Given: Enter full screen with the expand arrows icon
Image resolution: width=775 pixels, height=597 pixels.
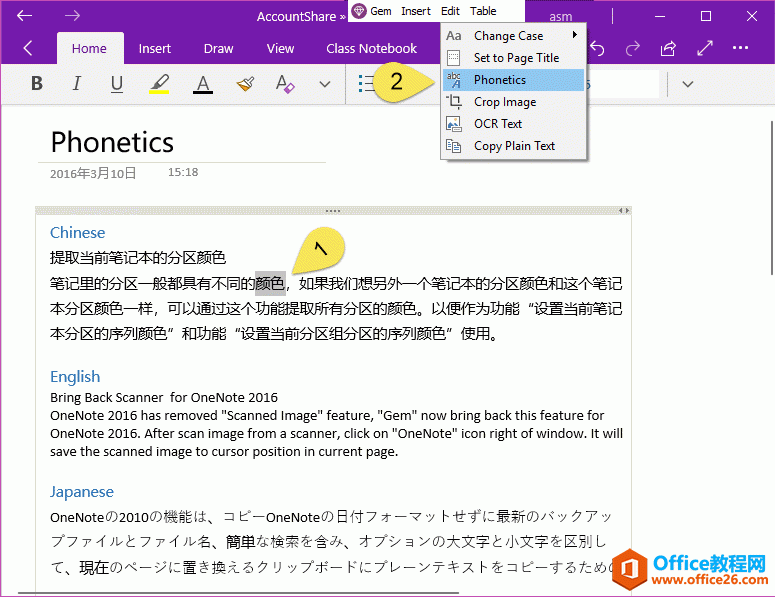Looking at the screenshot, I should pos(705,48).
